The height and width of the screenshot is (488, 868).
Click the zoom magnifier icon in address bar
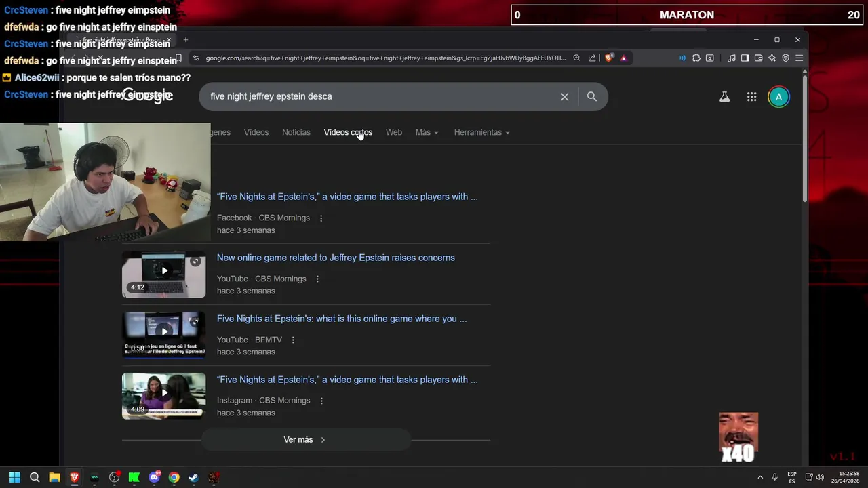[x=576, y=58]
